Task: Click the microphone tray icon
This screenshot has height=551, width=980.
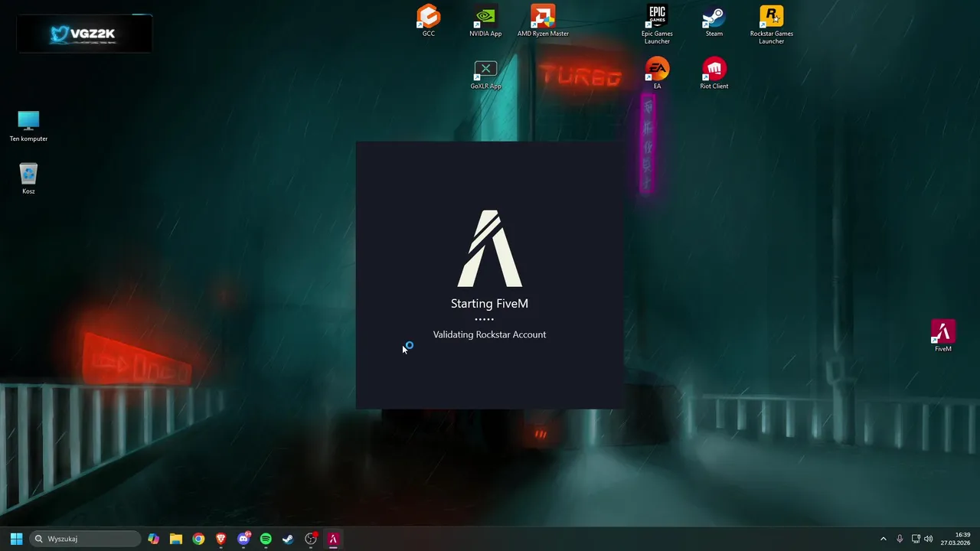Action: click(x=900, y=539)
